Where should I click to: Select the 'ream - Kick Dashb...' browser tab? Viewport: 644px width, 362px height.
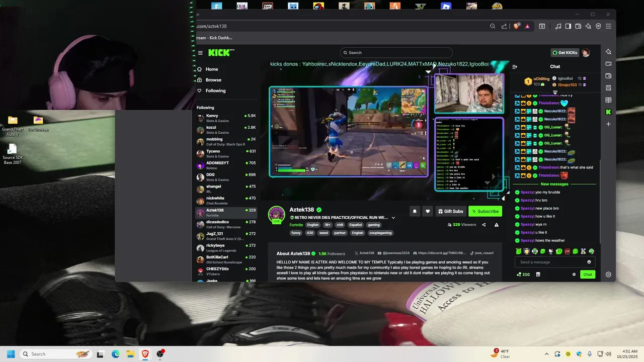pos(214,38)
